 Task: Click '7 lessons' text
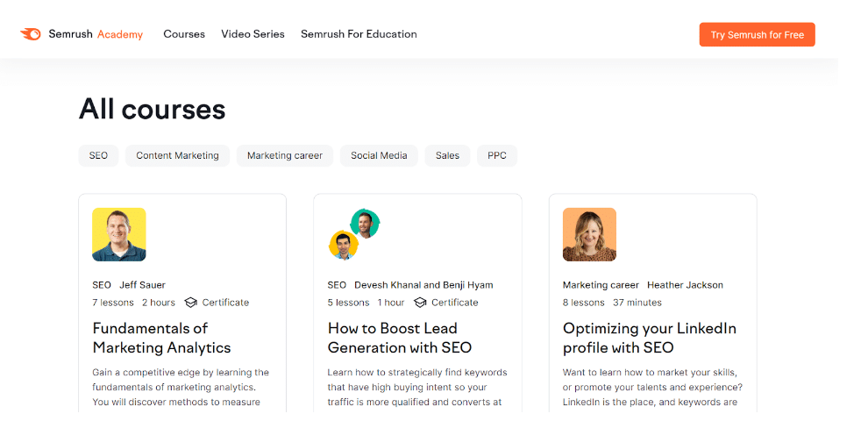click(x=113, y=303)
